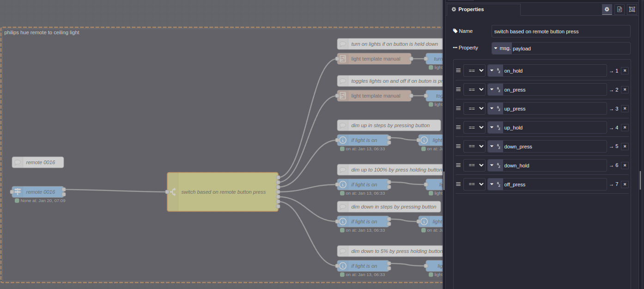Remove the off_press rule with its x button
This screenshot has height=289, width=644.
click(x=625, y=184)
